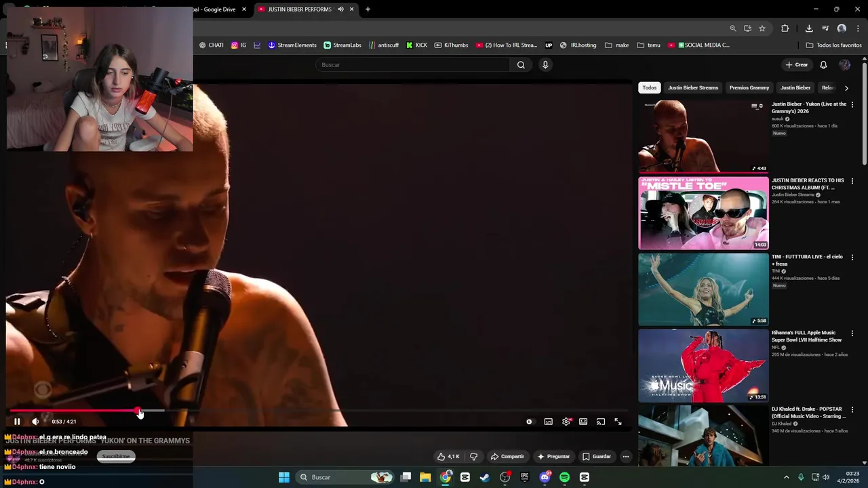The height and width of the screenshot is (488, 868).
Task: Mute the video with speaker icon
Action: [36, 422]
